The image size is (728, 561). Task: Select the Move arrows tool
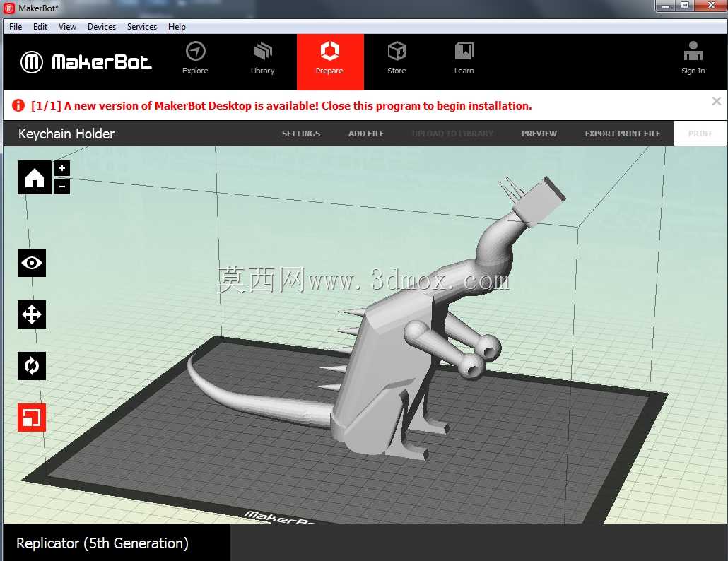tap(32, 314)
